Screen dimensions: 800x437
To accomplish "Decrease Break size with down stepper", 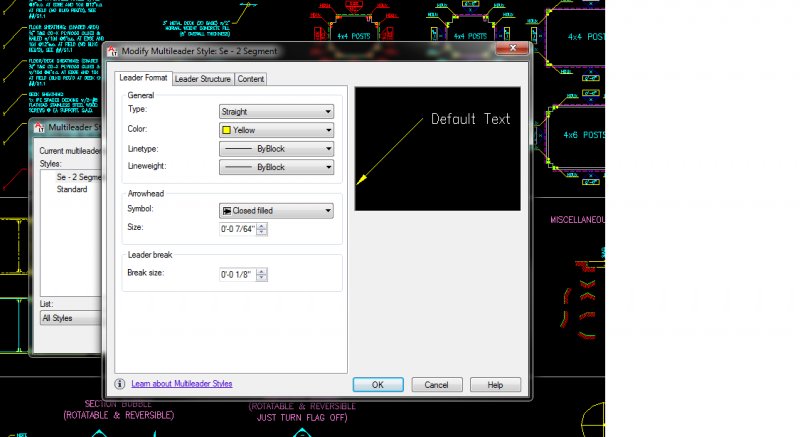I will (x=262, y=278).
